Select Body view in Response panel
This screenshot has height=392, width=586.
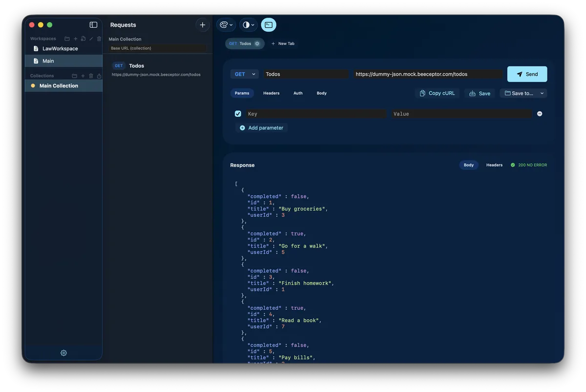tap(469, 165)
